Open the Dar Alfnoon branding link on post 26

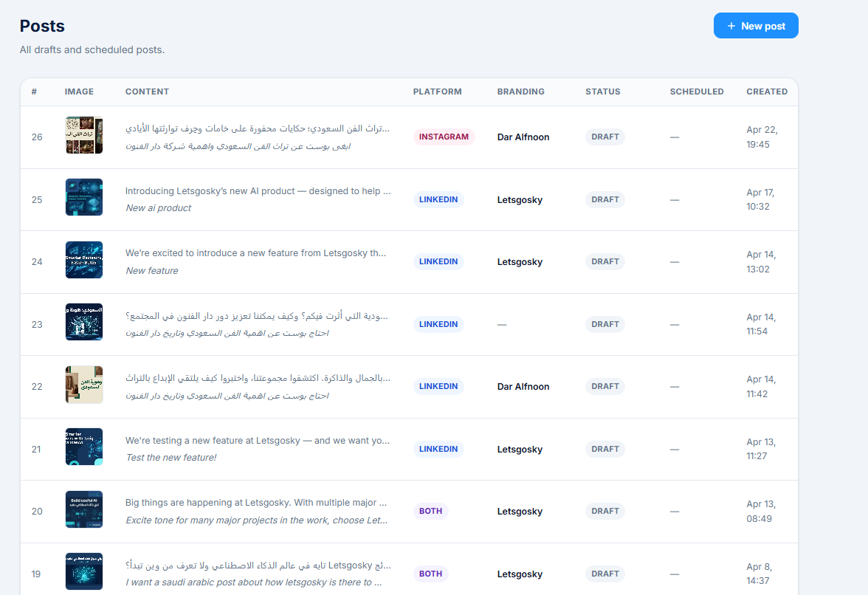pos(523,137)
